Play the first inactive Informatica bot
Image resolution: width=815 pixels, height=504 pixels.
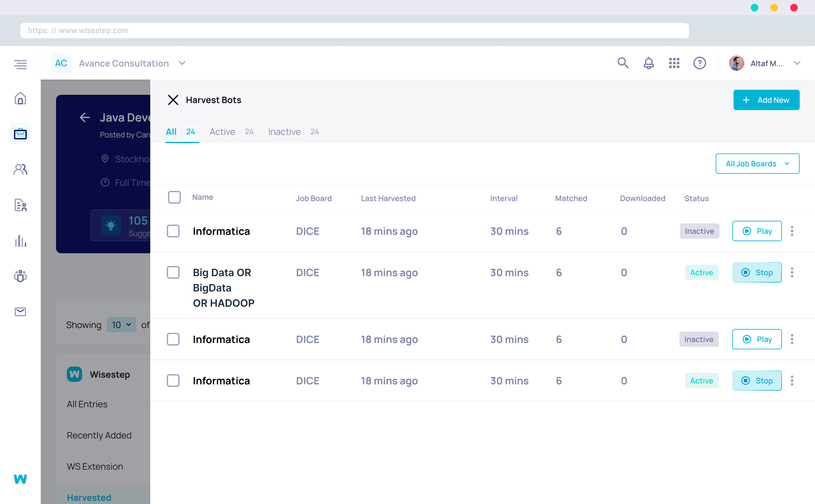[757, 231]
